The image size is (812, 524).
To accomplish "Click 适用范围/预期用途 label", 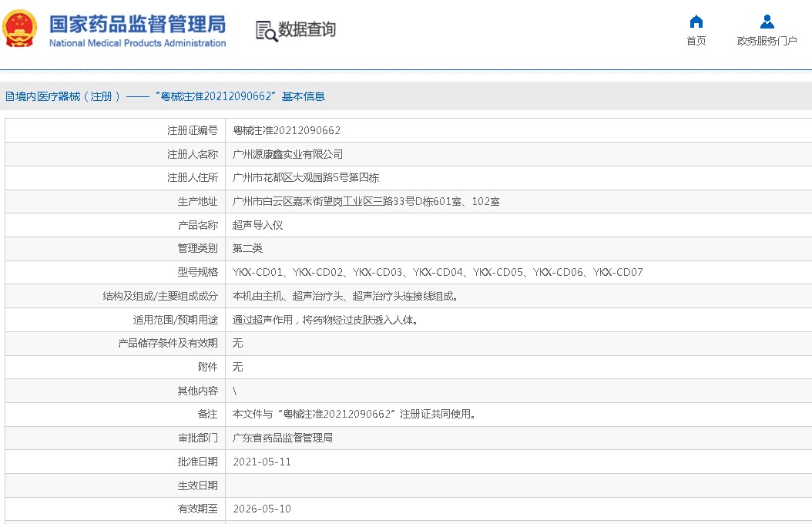I will pos(176,320).
